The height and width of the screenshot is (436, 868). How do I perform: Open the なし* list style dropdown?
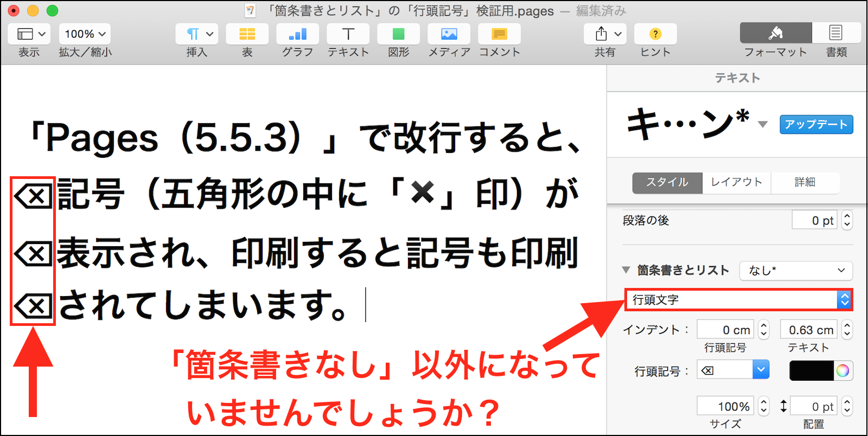tap(796, 270)
